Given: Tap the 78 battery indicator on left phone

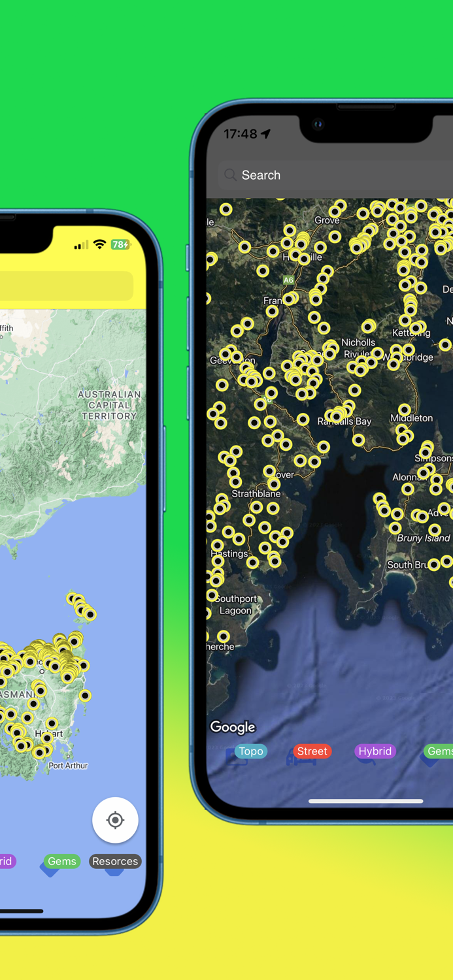Looking at the screenshot, I should [x=120, y=244].
